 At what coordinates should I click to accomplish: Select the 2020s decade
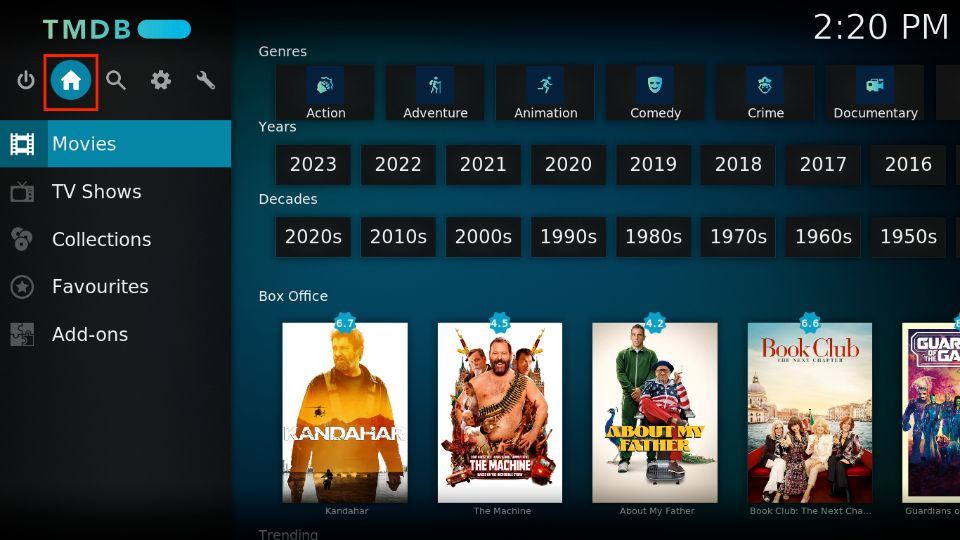tap(313, 237)
